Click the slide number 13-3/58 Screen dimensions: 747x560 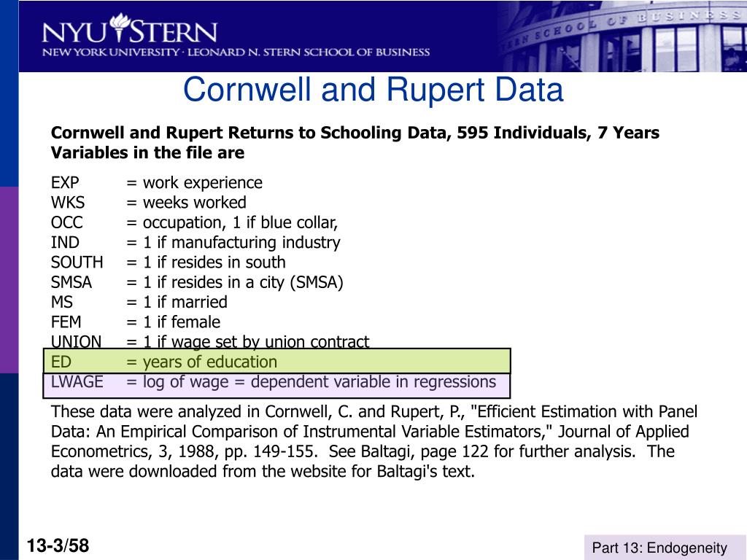pos(58,545)
